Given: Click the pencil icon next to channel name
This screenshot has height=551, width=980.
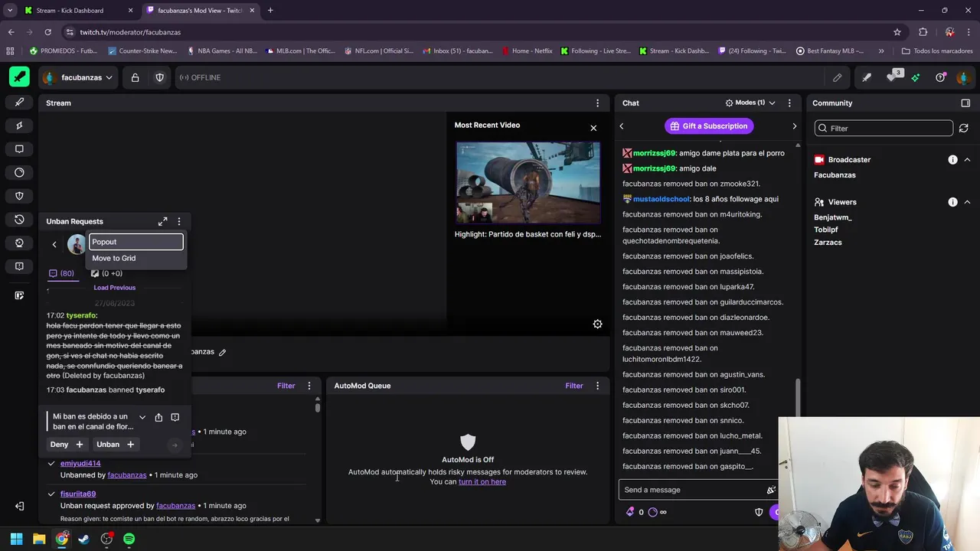Looking at the screenshot, I should tap(223, 352).
